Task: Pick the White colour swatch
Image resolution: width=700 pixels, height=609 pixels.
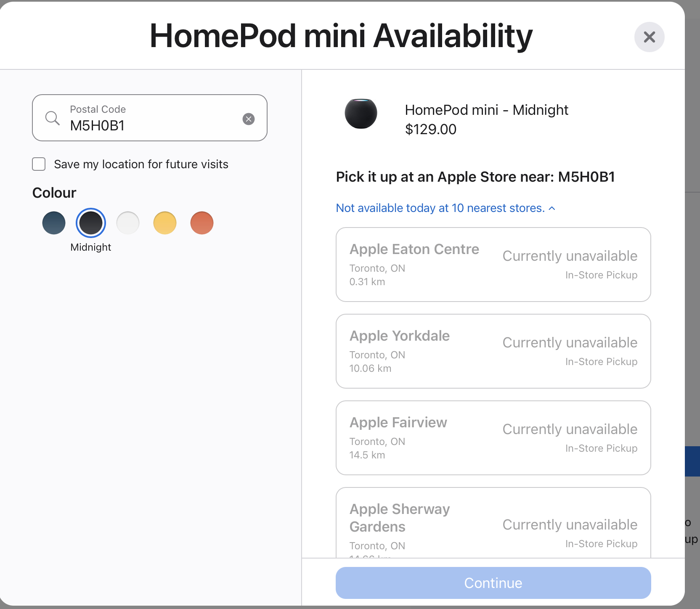Action: 128,223
